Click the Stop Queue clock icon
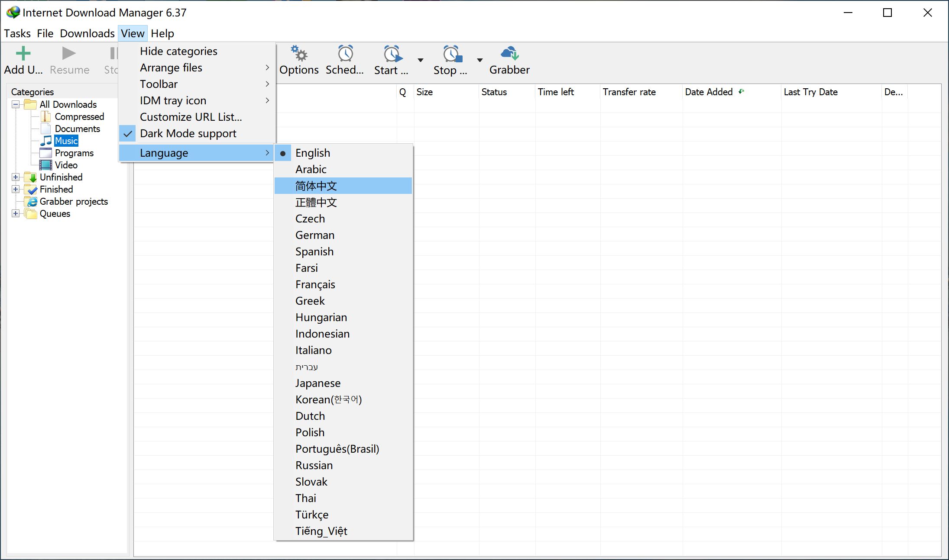The width and height of the screenshot is (949, 560). click(452, 54)
